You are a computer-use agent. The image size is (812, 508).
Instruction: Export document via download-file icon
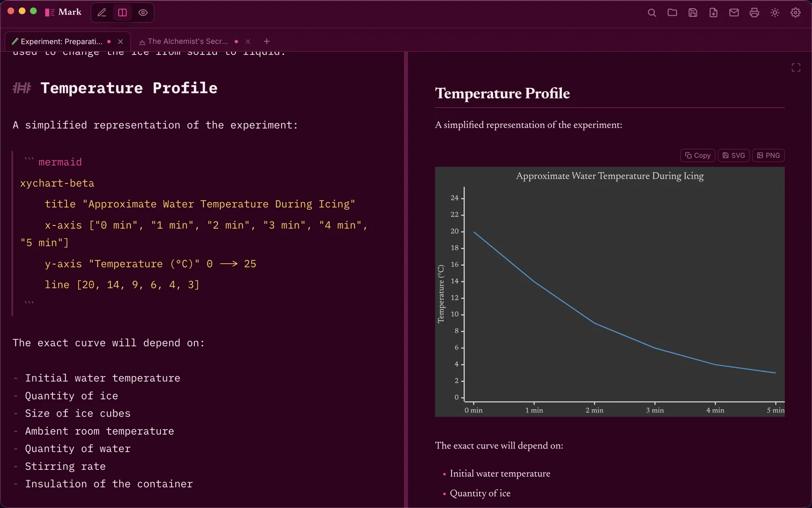click(714, 13)
